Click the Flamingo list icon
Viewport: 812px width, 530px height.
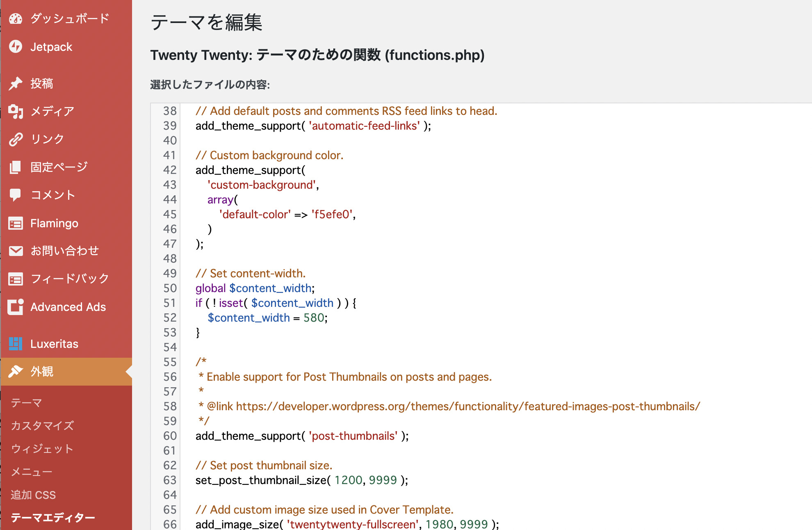click(16, 223)
